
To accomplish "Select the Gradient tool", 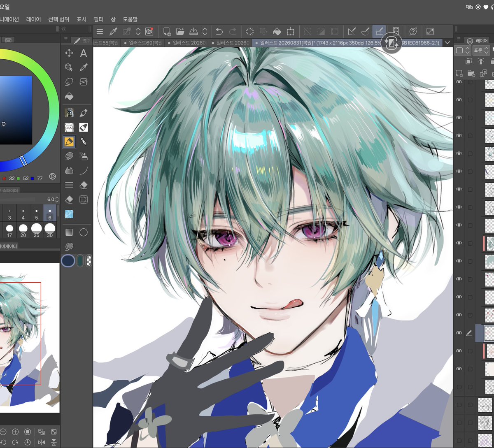I will tap(69, 232).
